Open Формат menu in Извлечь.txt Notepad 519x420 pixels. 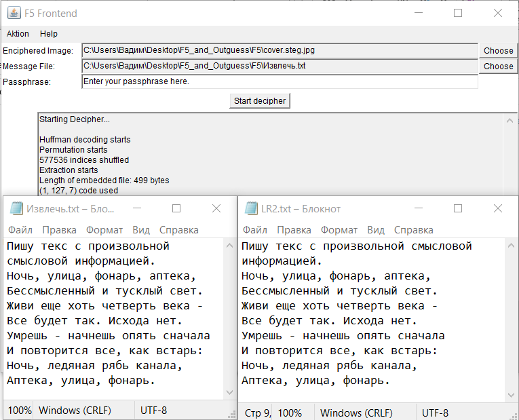[104, 230]
